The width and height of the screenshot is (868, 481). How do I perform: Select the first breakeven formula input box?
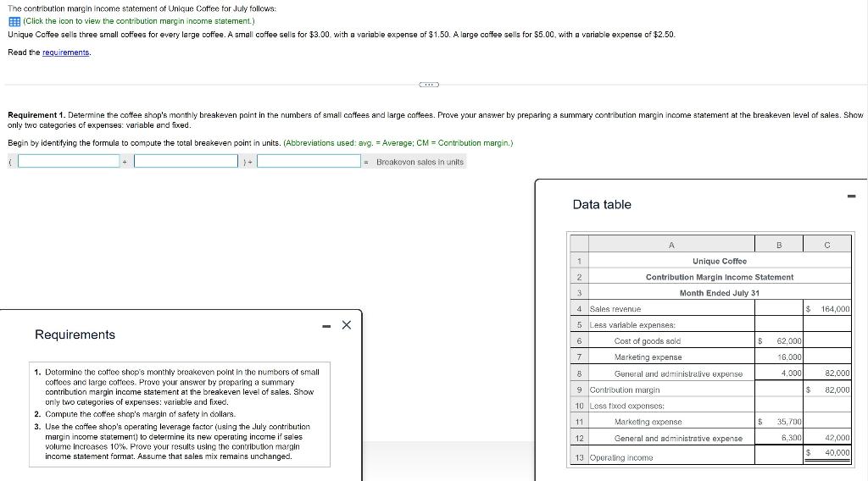69,161
